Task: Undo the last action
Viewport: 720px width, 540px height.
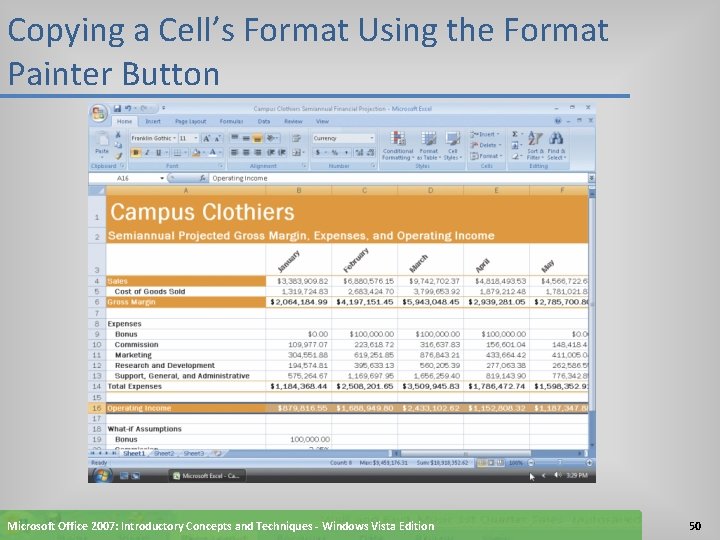Action: coord(128,108)
